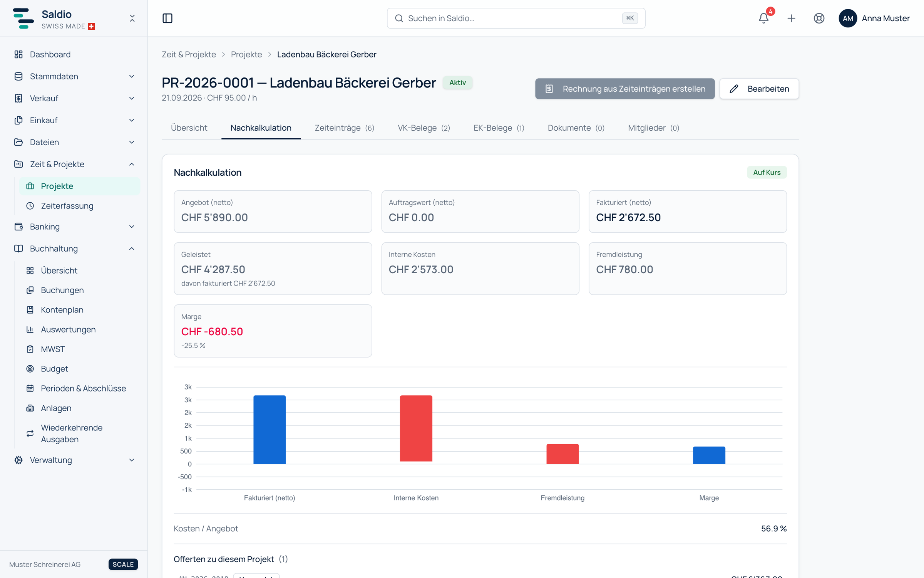
Task: Switch to the Mitglieder tab
Action: coord(653,128)
